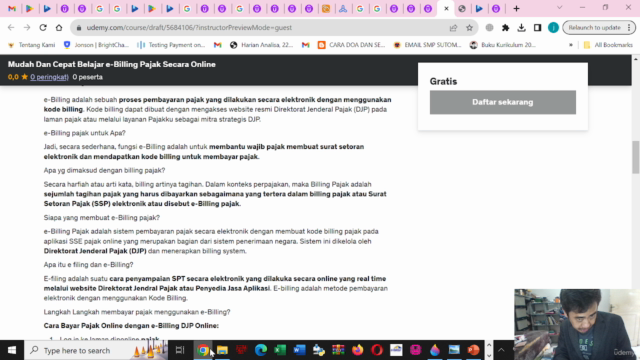This screenshot has width=640, height=360.
Task: Bookmark this page with the star
Action: click(469, 28)
